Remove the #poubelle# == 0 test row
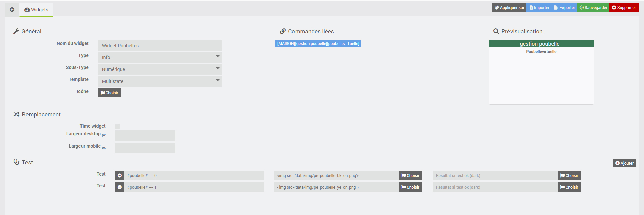 coord(119,175)
